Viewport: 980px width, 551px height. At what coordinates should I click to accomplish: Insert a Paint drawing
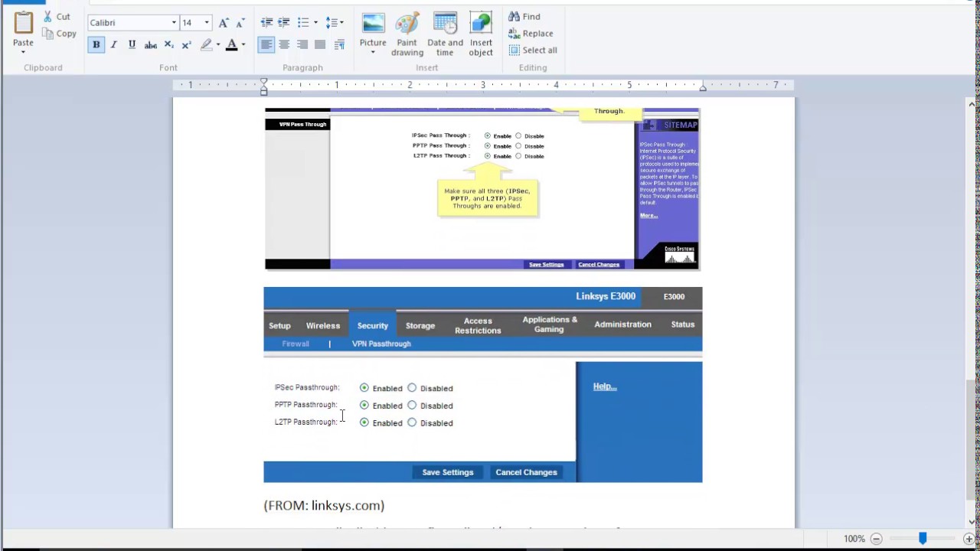[x=407, y=34]
